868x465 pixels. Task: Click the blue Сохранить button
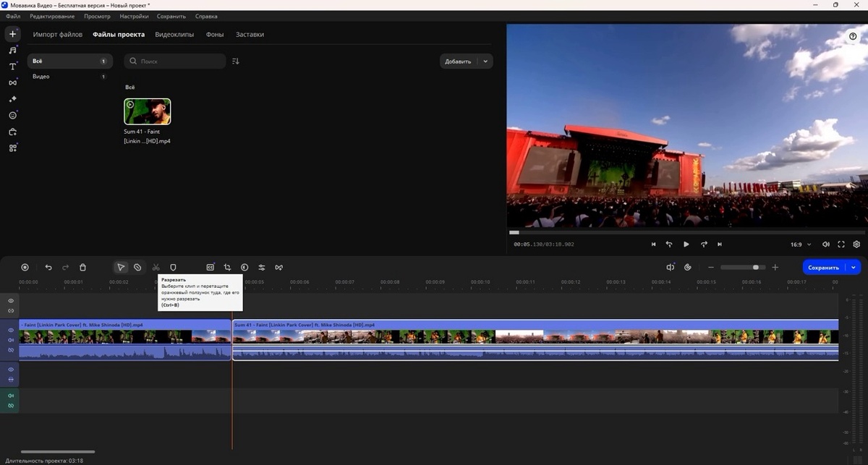824,268
